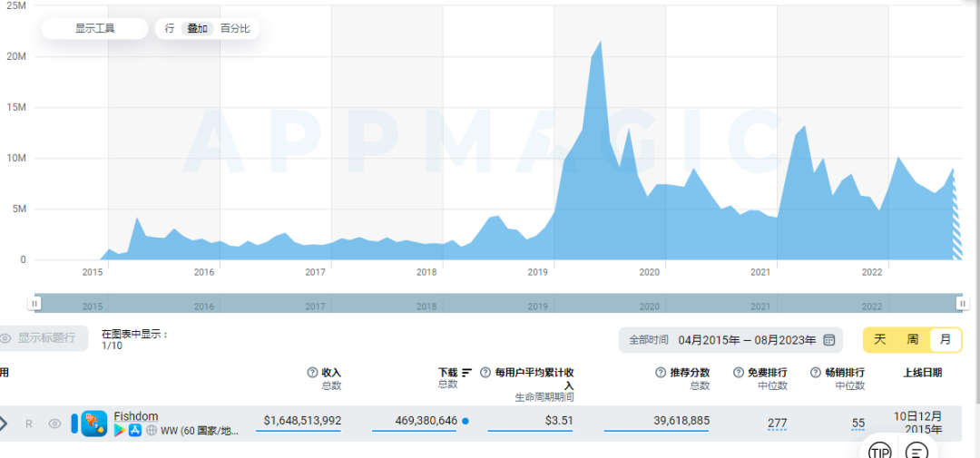Select 月 monthly granularity
Viewport: 980px width, 458px height.
tap(945, 340)
